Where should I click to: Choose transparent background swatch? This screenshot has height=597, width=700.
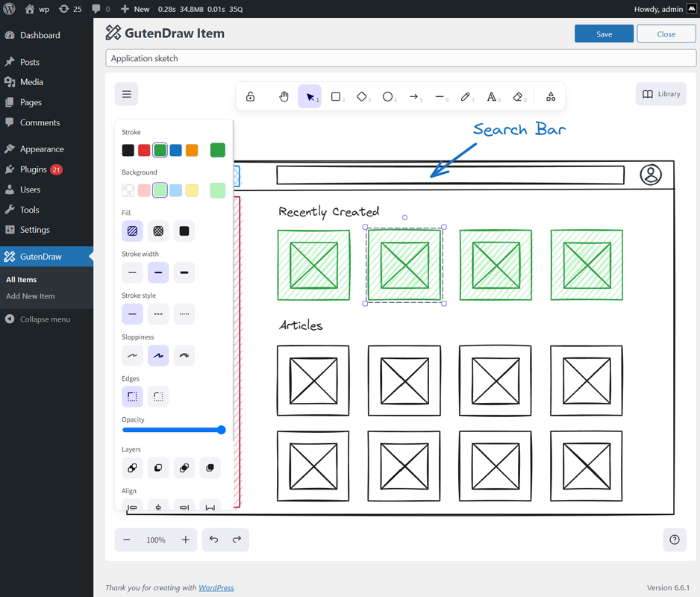pyautogui.click(x=128, y=190)
